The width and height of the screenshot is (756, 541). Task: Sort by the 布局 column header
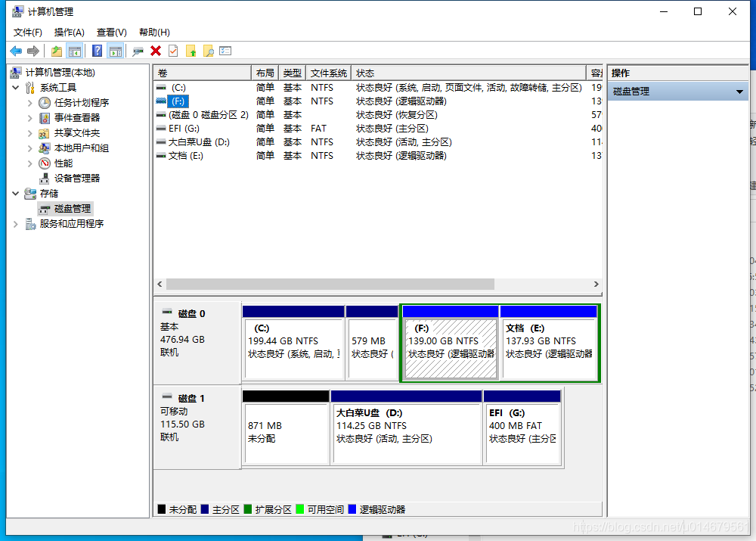pyautogui.click(x=265, y=73)
